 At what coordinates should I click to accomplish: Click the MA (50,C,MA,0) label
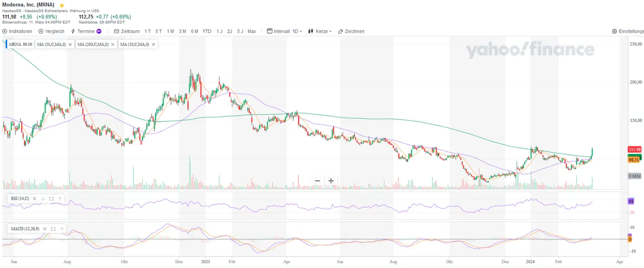point(51,44)
